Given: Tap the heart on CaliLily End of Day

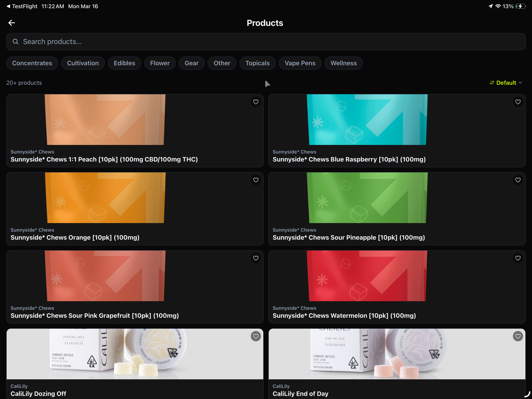Looking at the screenshot, I should point(518,336).
